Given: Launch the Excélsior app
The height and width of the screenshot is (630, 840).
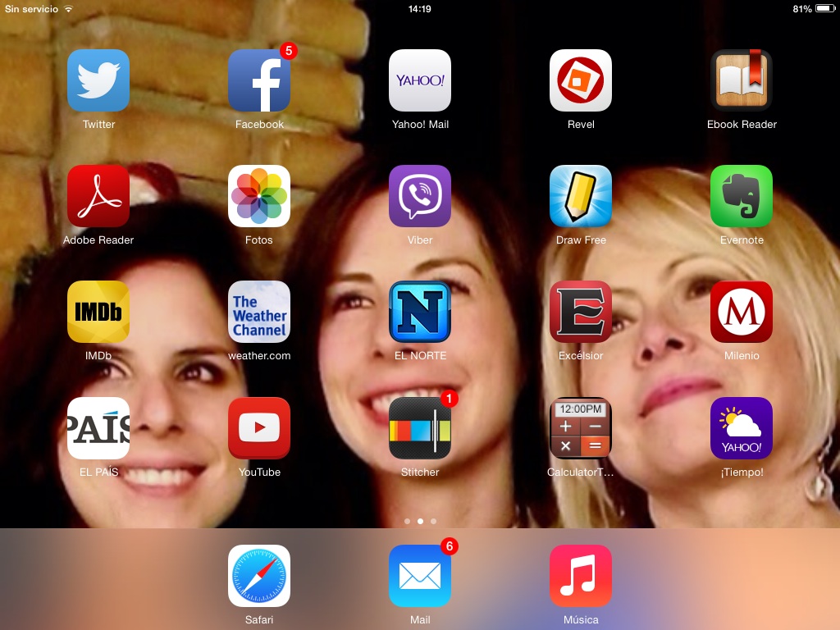Looking at the screenshot, I should pos(581,312).
